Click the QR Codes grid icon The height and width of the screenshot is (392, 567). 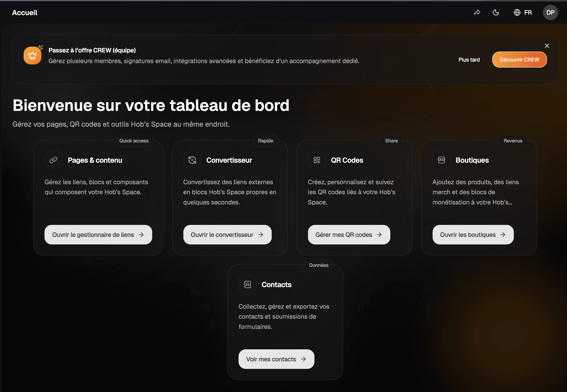click(x=317, y=160)
